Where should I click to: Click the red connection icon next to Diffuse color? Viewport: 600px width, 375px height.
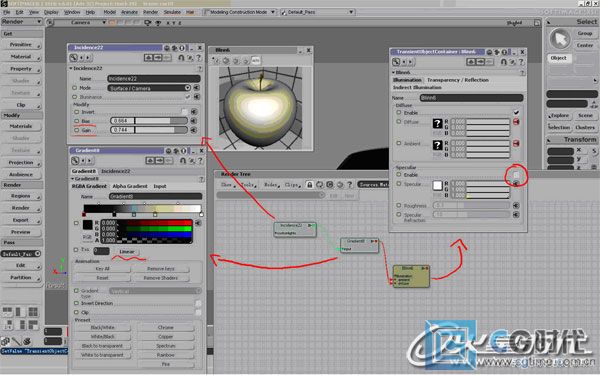tap(516, 122)
